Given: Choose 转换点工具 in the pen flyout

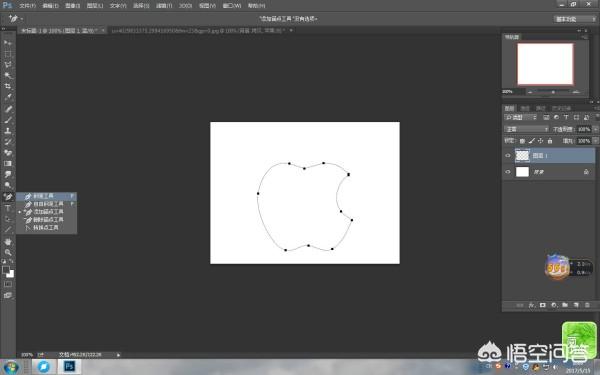Looking at the screenshot, I should [46, 228].
